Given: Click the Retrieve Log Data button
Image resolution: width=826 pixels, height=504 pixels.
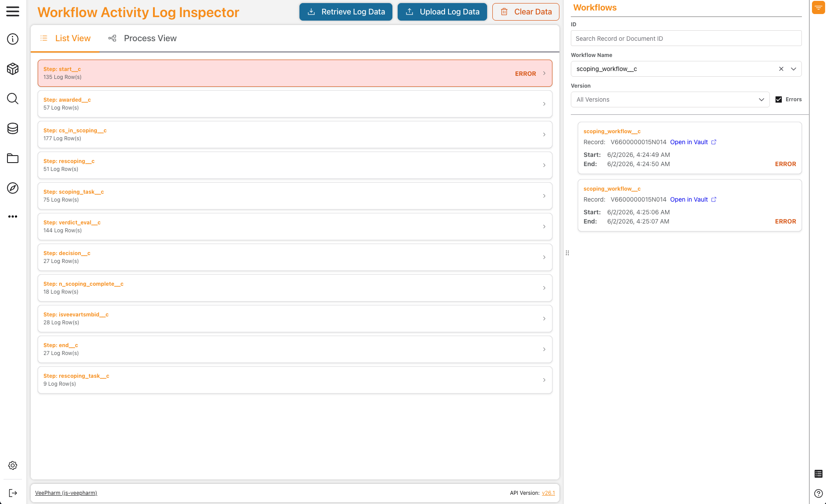Looking at the screenshot, I should click(346, 12).
